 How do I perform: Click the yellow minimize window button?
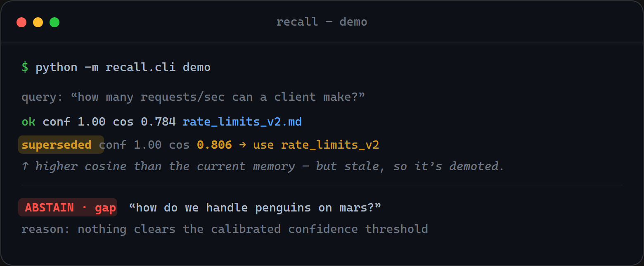click(x=38, y=22)
